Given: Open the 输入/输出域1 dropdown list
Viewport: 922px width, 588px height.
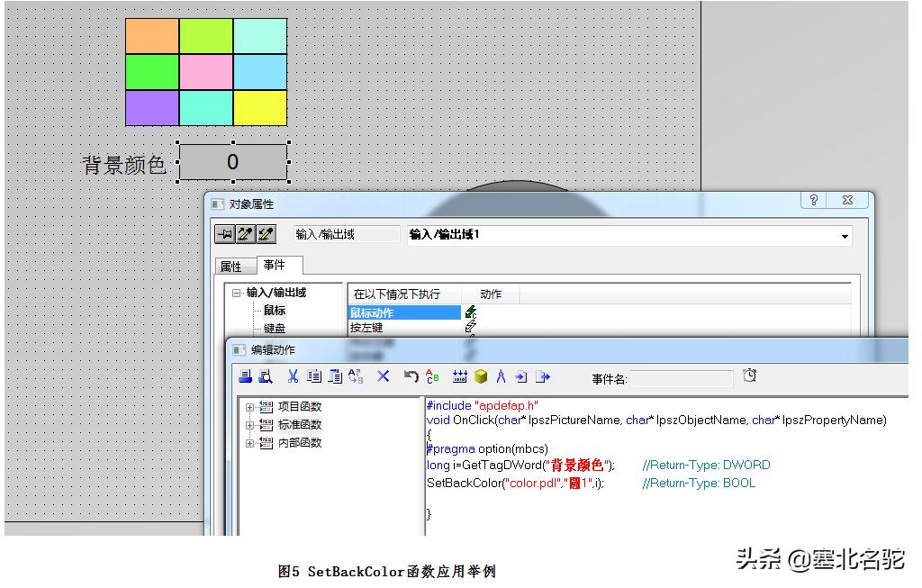Looking at the screenshot, I should coord(845,235).
